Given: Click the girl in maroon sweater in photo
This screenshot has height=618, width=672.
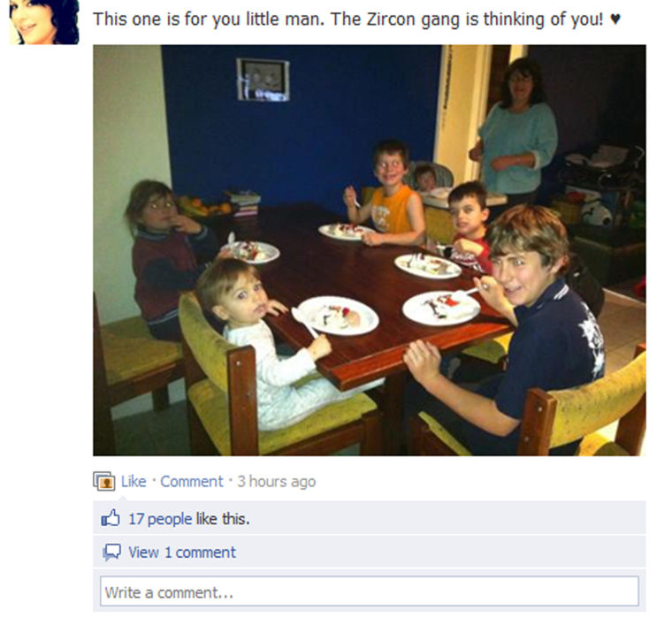Looking at the screenshot, I should pos(167,257).
